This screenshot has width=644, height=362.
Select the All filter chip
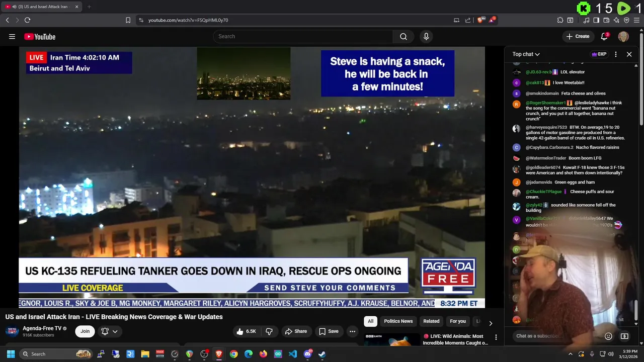tap(370, 321)
